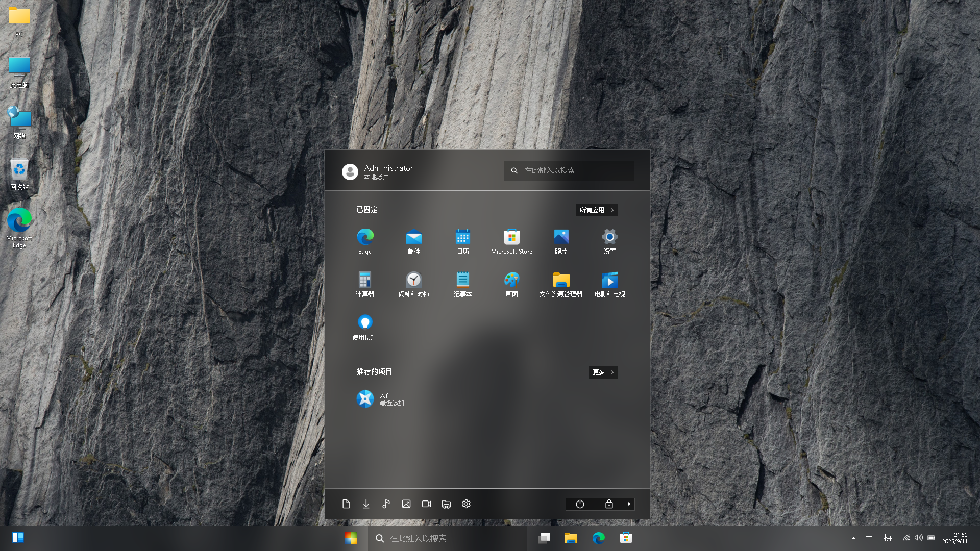Viewport: 980px width, 551px height.
Task: Show hidden system tray icons
Action: 853,538
